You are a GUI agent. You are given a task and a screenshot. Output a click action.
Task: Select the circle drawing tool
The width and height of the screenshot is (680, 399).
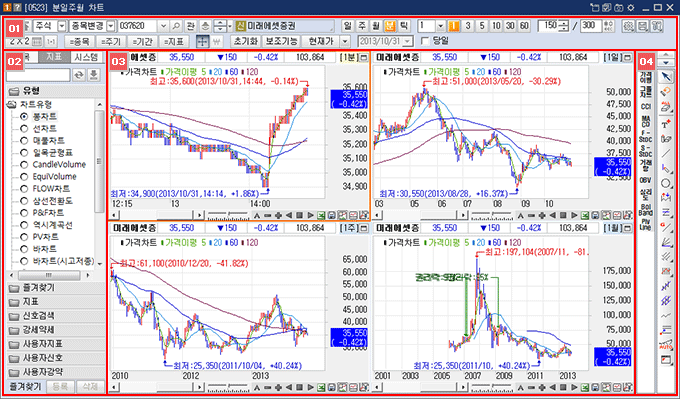click(x=666, y=183)
